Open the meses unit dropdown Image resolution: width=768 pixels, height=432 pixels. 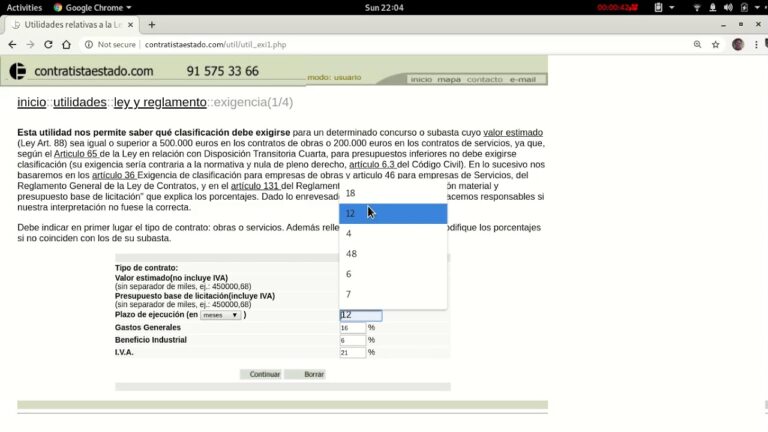220,315
